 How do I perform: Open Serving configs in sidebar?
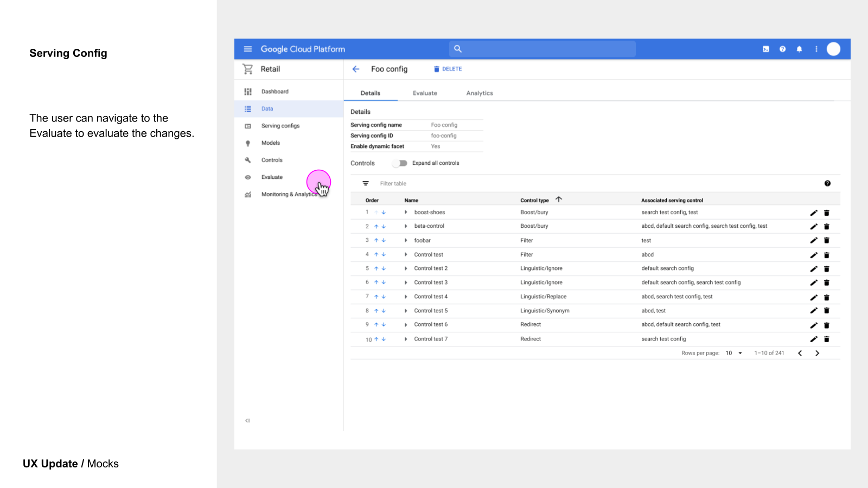(x=289, y=126)
